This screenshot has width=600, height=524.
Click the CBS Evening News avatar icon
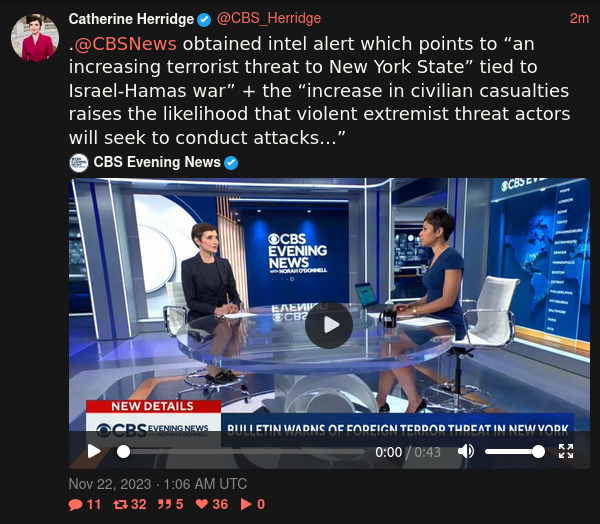[x=79, y=163]
